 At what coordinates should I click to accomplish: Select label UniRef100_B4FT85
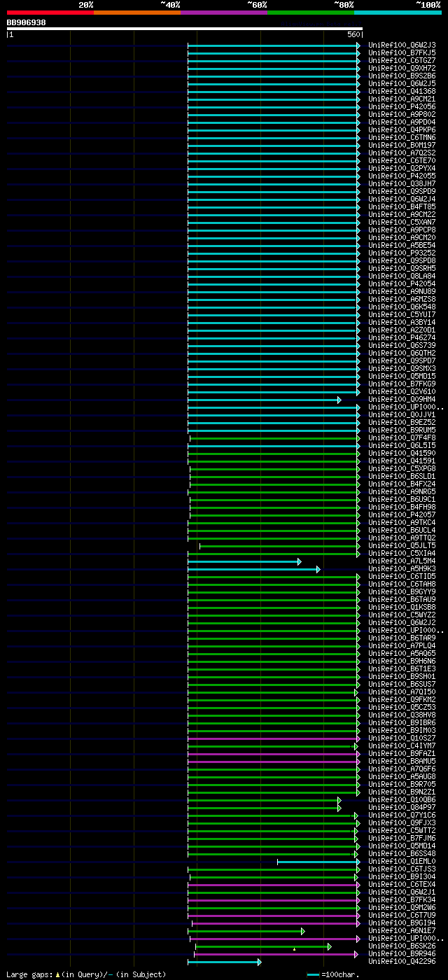pos(402,207)
